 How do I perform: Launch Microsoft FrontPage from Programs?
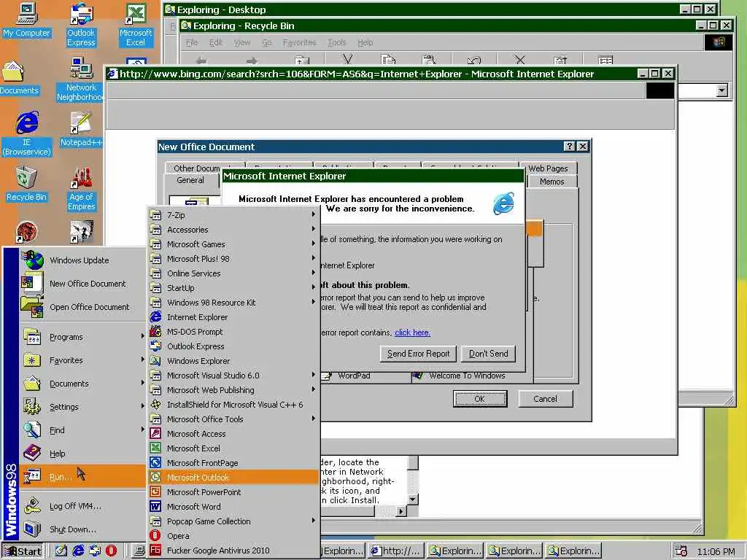click(233, 463)
